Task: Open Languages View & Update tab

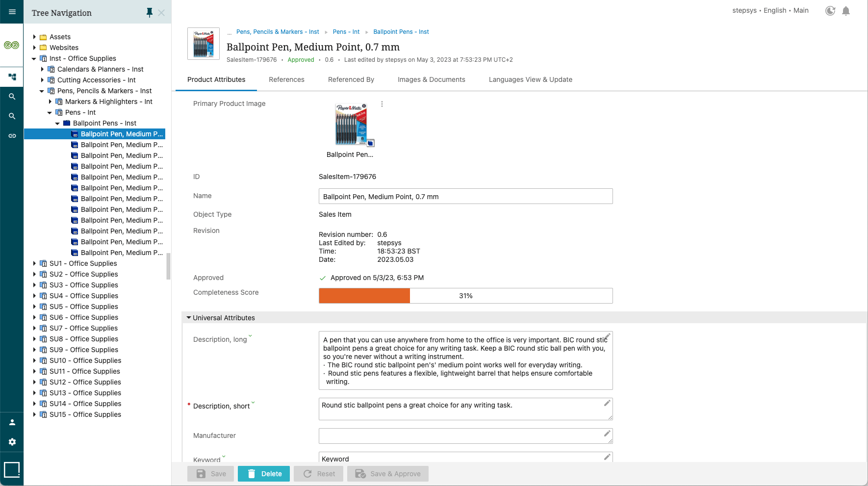Action: pos(531,79)
